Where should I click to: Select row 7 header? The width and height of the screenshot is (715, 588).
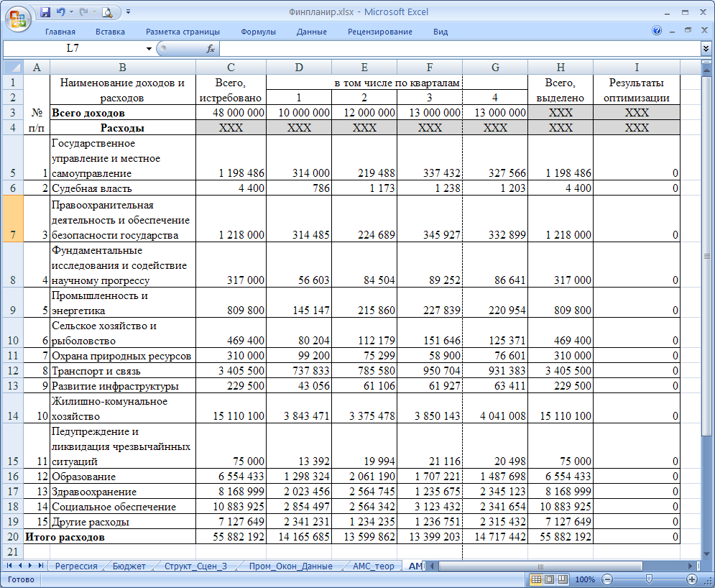pyautogui.click(x=13, y=219)
